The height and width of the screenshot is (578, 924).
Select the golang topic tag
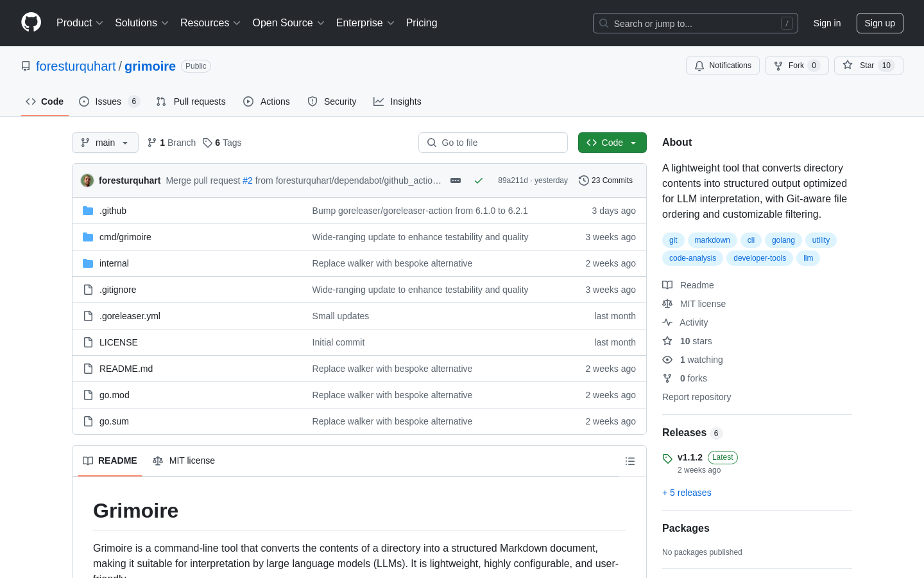pos(783,240)
